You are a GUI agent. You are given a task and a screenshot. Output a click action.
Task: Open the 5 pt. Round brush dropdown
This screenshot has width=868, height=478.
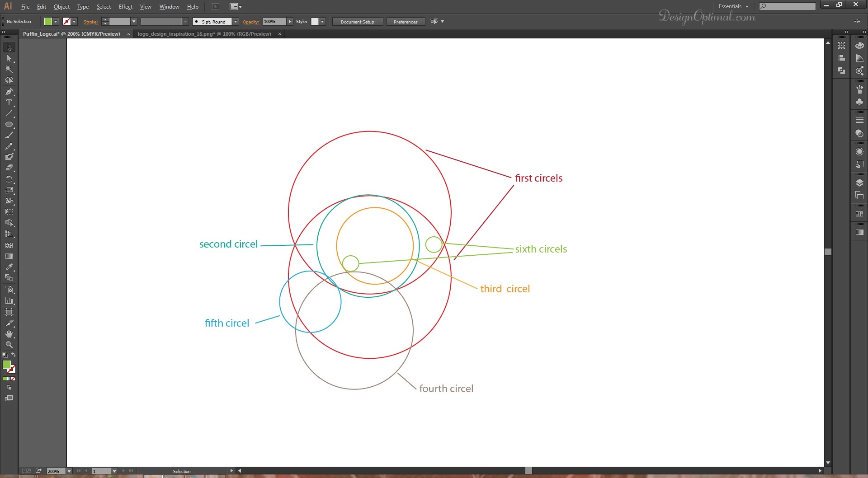236,22
